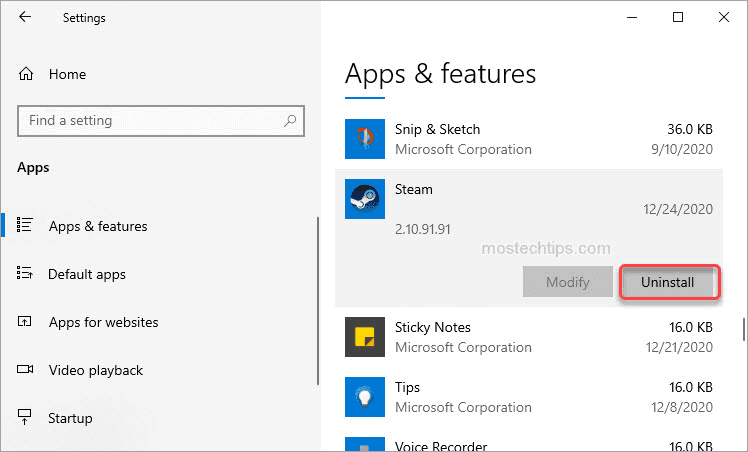Image resolution: width=748 pixels, height=452 pixels.
Task: Click Tips install date 12/8/2020
Action: pos(682,408)
